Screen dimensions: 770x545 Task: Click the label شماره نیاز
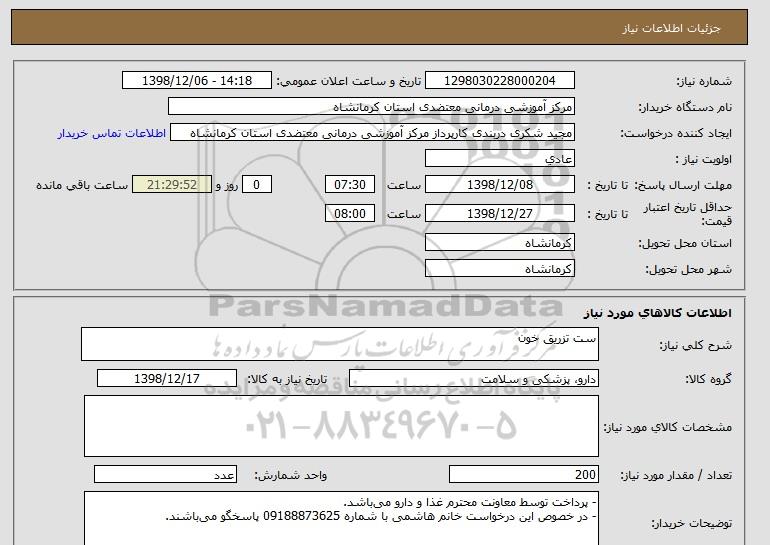point(704,81)
